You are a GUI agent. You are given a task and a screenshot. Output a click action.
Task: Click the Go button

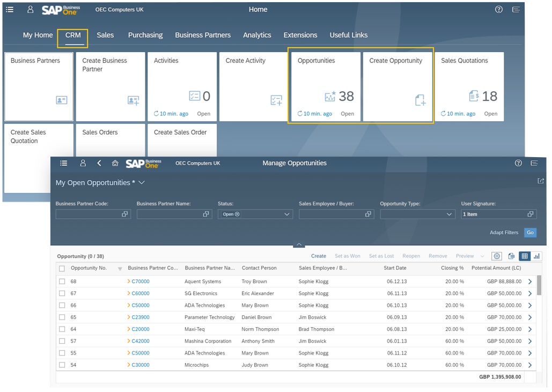click(530, 233)
